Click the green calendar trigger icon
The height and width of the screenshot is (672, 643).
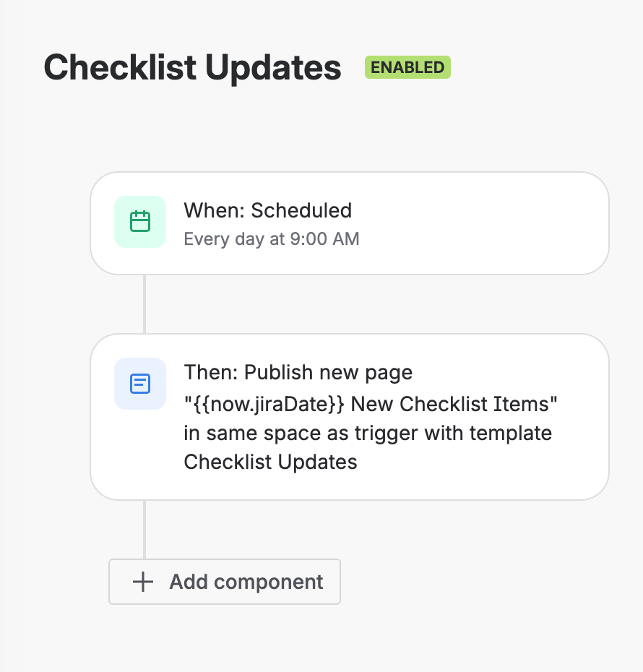[139, 222]
